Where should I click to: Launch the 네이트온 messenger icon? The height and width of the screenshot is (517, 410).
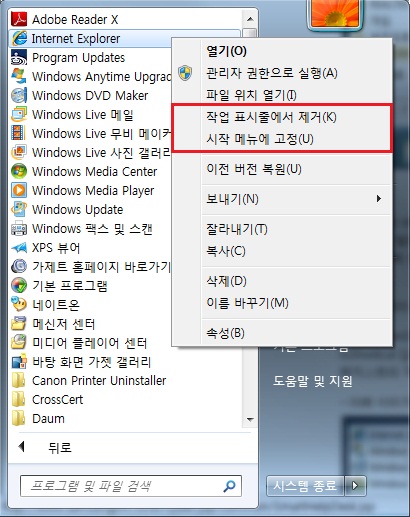pyautogui.click(x=19, y=304)
